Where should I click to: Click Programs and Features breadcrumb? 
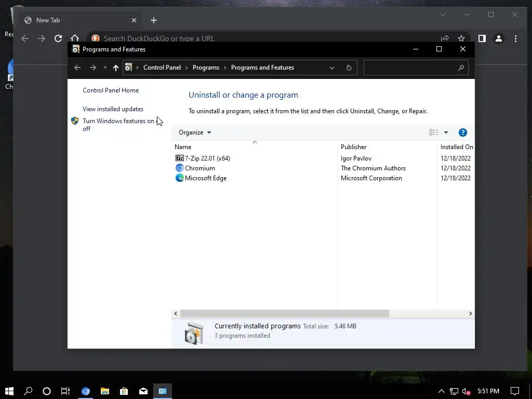(262, 68)
